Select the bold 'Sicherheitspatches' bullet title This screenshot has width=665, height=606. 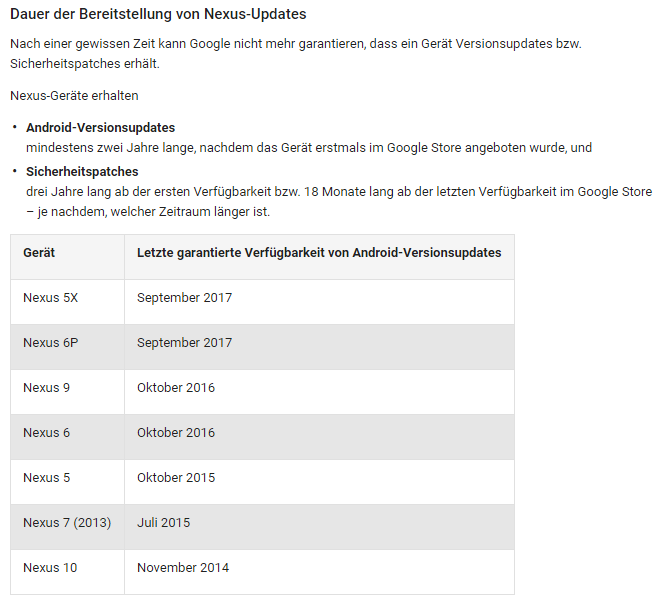point(82,172)
